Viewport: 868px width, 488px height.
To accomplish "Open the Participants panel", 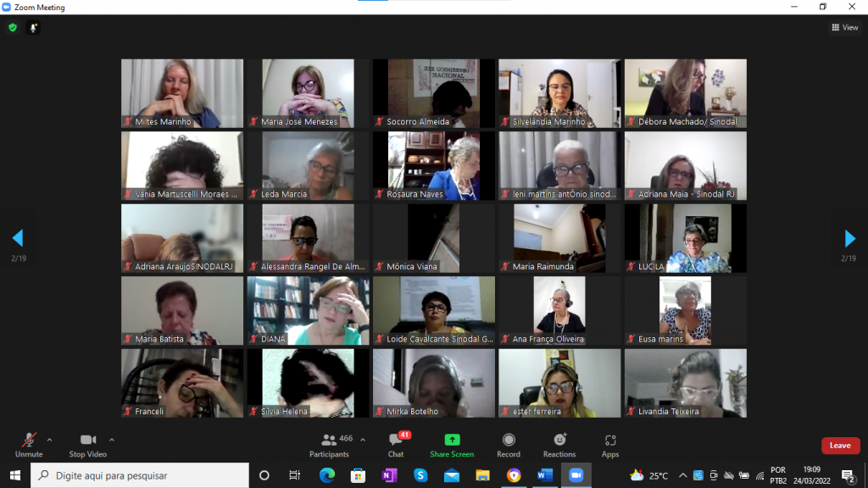I will point(329,444).
